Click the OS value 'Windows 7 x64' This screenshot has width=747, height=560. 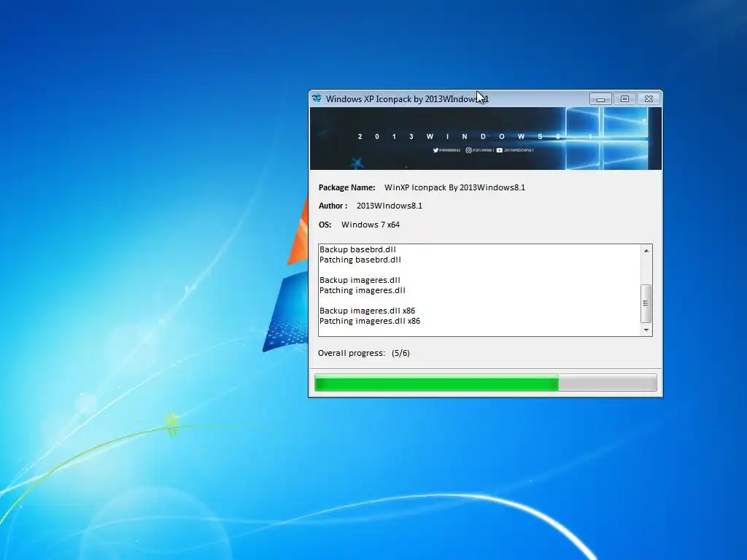tap(370, 225)
